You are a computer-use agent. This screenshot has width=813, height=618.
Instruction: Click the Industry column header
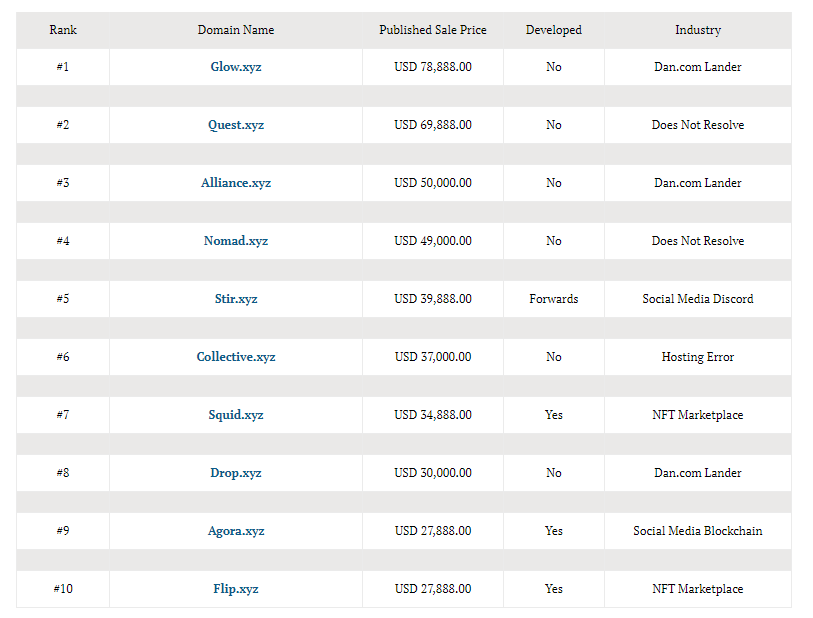[x=697, y=30]
